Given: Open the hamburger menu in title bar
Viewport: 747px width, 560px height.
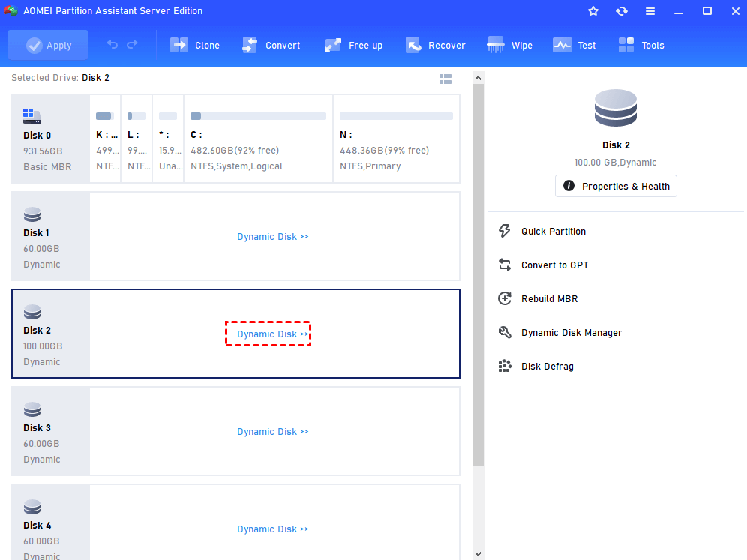Looking at the screenshot, I should click(x=650, y=11).
